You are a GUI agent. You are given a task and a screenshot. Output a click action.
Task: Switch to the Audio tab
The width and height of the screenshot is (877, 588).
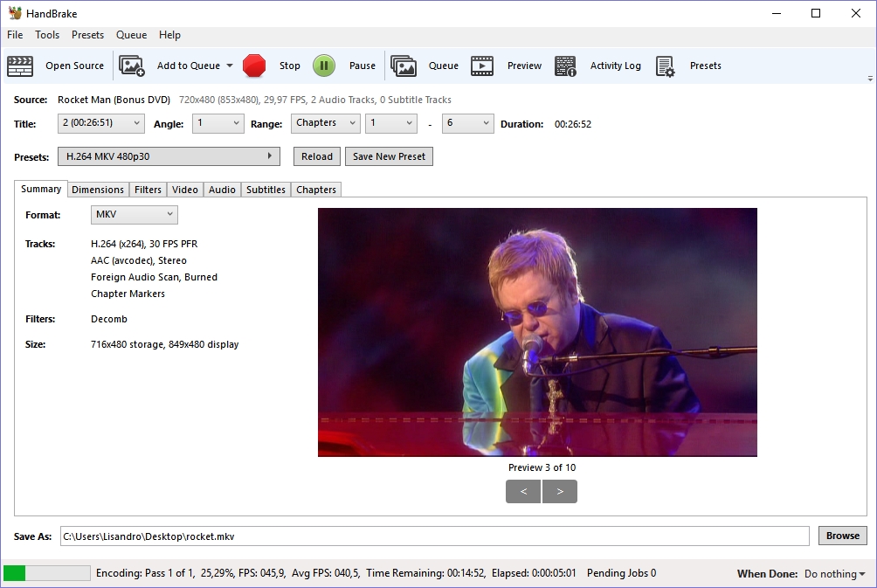pos(222,190)
